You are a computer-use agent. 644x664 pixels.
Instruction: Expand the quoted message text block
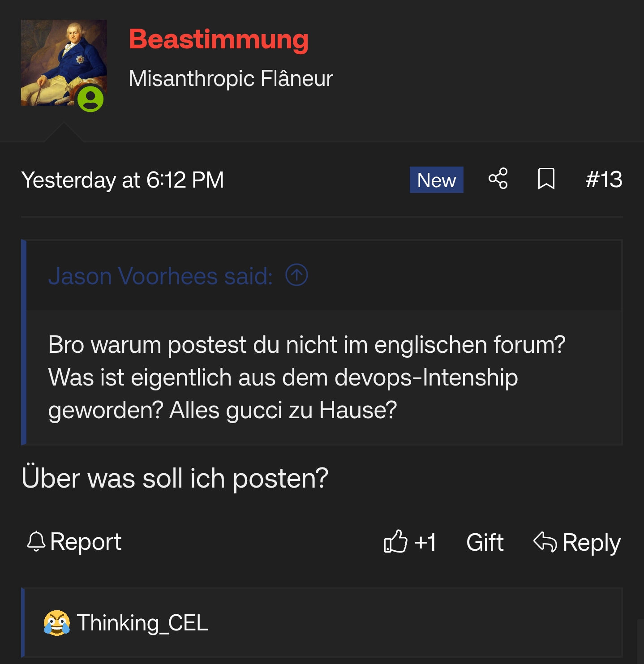click(x=306, y=377)
